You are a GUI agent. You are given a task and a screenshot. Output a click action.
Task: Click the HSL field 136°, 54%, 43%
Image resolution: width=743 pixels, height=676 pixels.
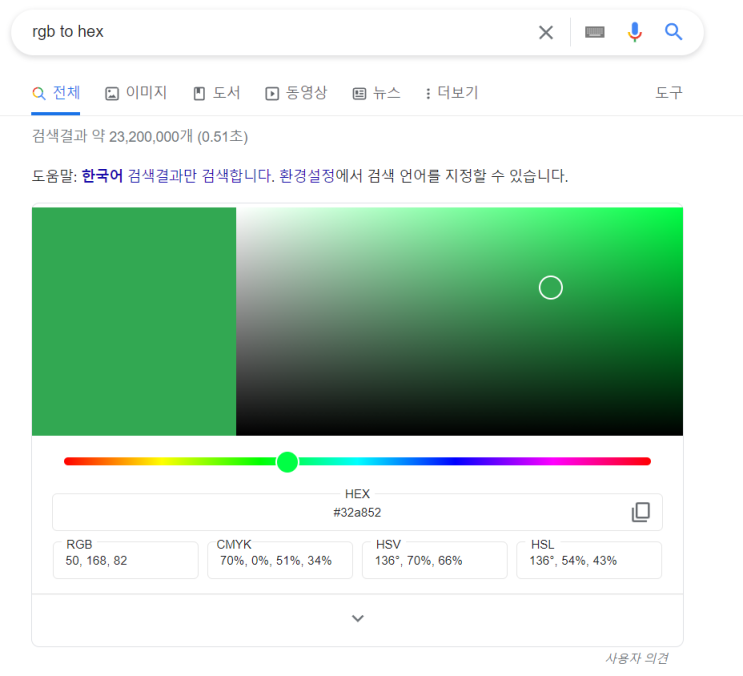click(589, 560)
